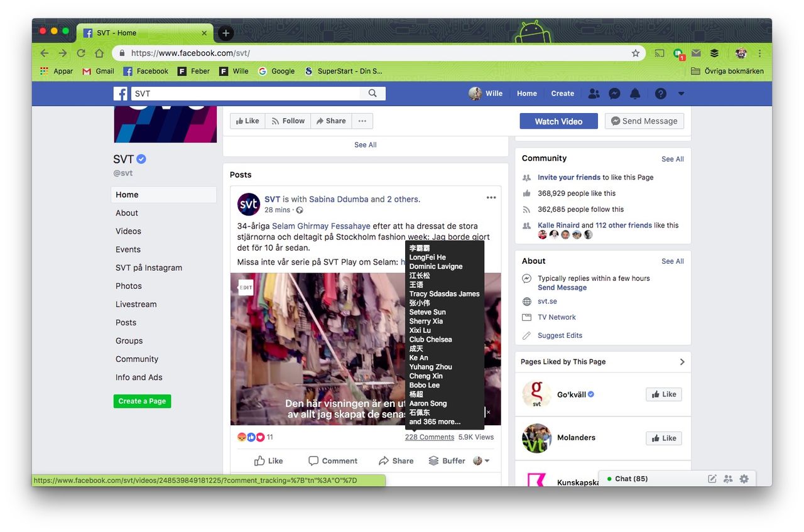Expand the account dropdown arrow in header

coord(681,94)
